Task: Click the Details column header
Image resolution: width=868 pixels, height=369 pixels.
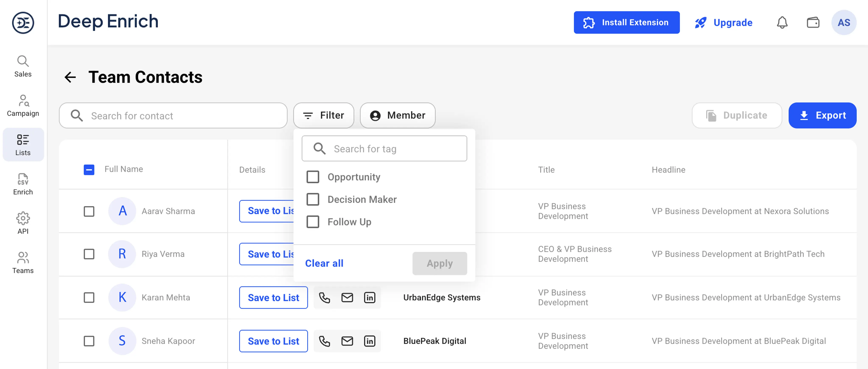Action: 252,170
